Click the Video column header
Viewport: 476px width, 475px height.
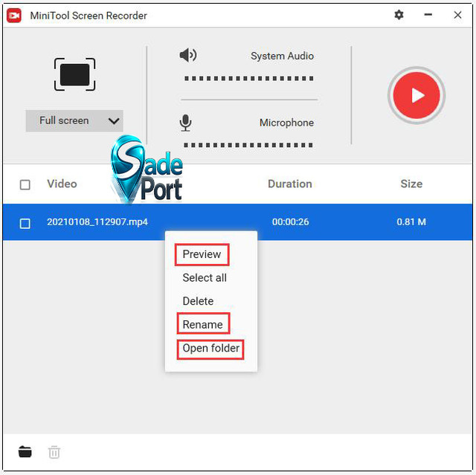(x=62, y=184)
